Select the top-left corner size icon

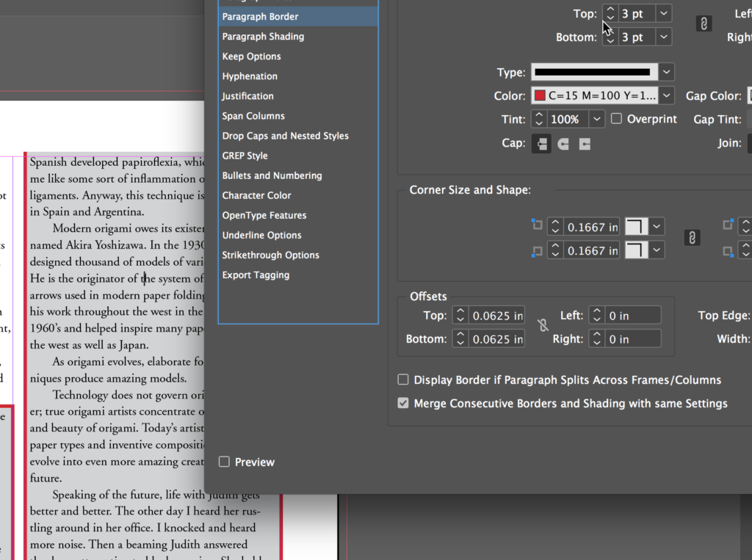click(537, 226)
